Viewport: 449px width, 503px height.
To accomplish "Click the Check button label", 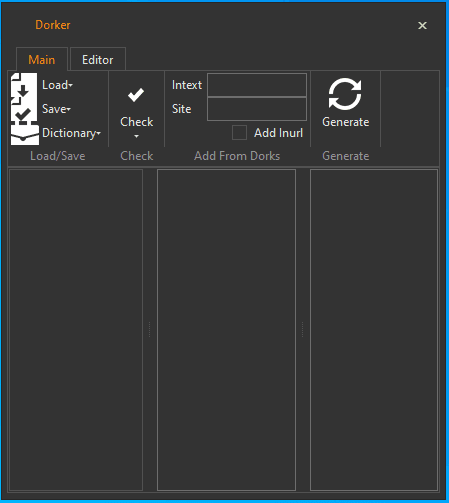I will (x=137, y=122).
